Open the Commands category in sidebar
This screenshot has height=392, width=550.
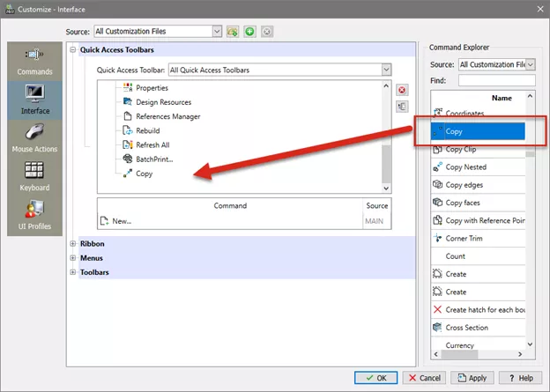click(34, 60)
